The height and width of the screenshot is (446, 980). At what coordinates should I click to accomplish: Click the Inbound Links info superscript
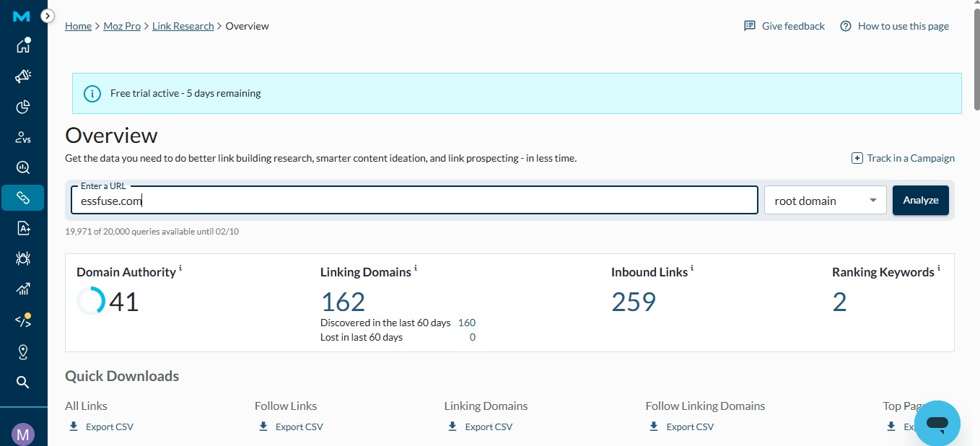click(692, 268)
